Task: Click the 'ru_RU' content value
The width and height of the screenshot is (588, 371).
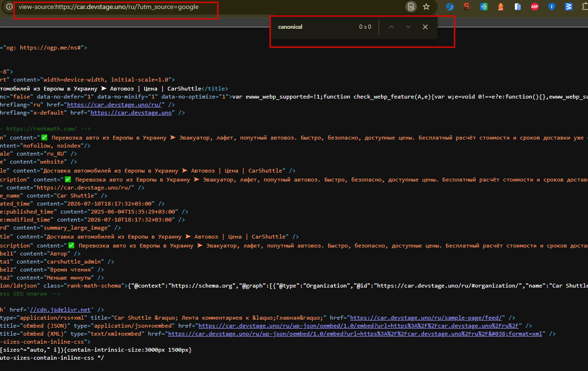Action: [x=56, y=154]
